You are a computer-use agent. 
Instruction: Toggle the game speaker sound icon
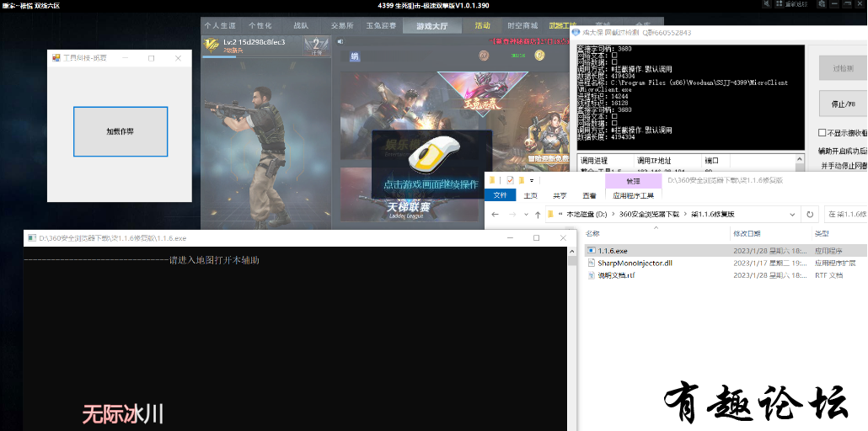click(x=340, y=41)
